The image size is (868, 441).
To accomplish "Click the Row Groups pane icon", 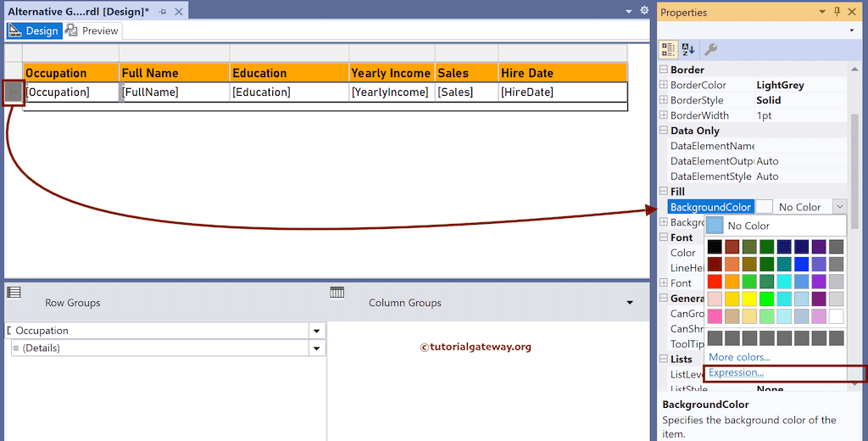I will coord(14,293).
